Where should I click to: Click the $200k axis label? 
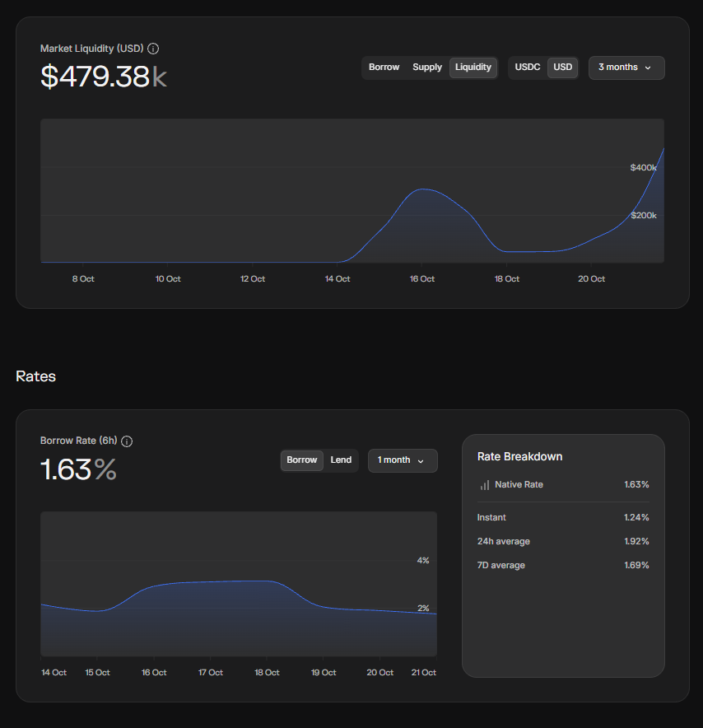644,216
